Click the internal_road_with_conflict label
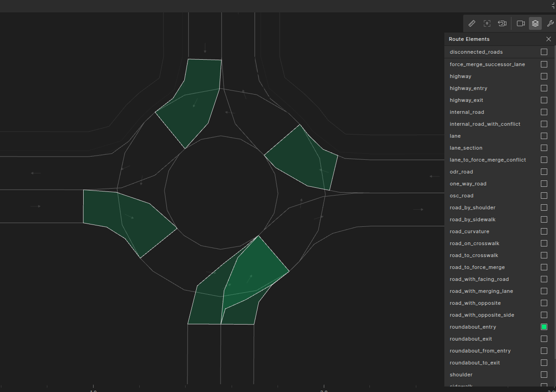This screenshot has height=392, width=556. pyautogui.click(x=485, y=124)
